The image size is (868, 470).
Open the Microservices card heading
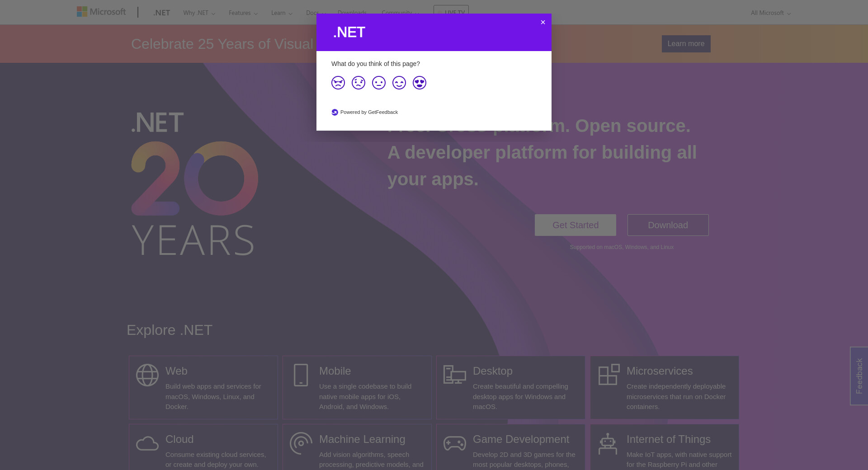click(x=660, y=371)
